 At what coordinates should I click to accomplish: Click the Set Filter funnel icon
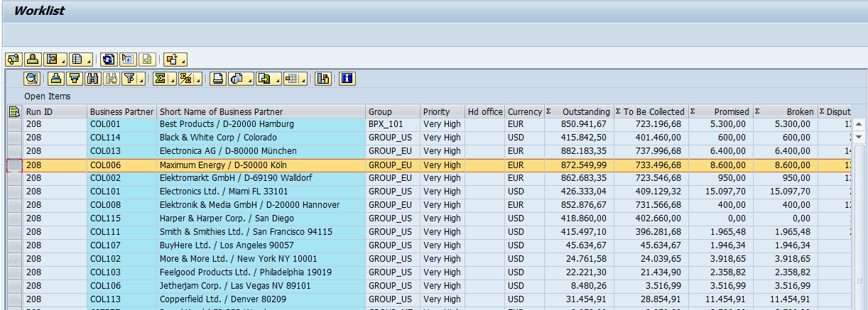pyautogui.click(x=129, y=79)
